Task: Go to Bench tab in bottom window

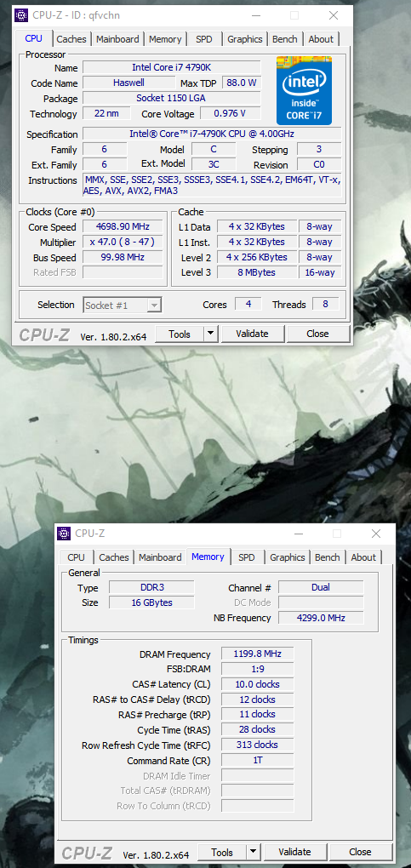Action: (328, 557)
